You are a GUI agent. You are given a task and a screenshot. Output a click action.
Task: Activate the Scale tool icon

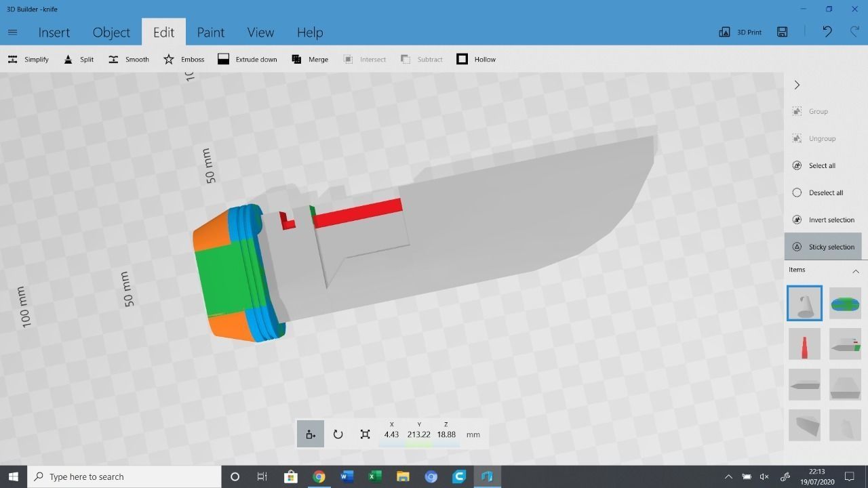[365, 434]
